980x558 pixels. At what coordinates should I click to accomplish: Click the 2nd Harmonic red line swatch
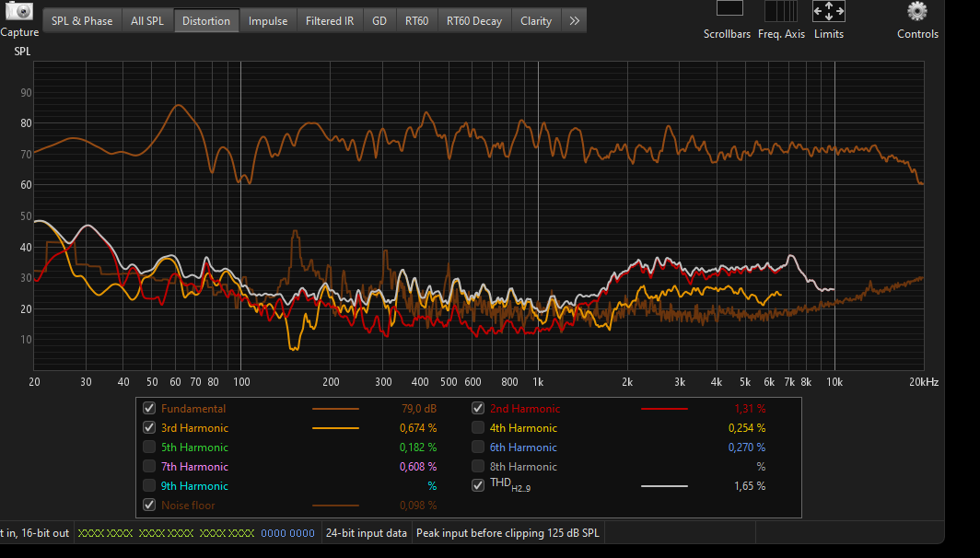[664, 409]
